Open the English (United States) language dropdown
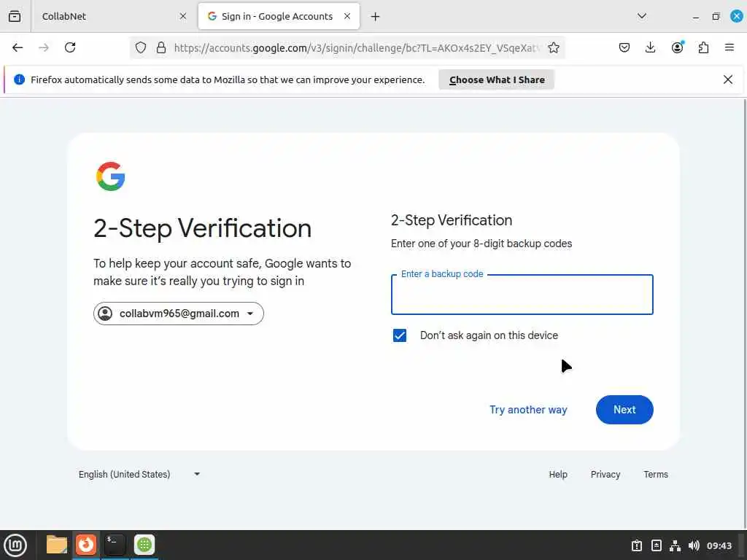This screenshot has width=747, height=560. [139, 474]
